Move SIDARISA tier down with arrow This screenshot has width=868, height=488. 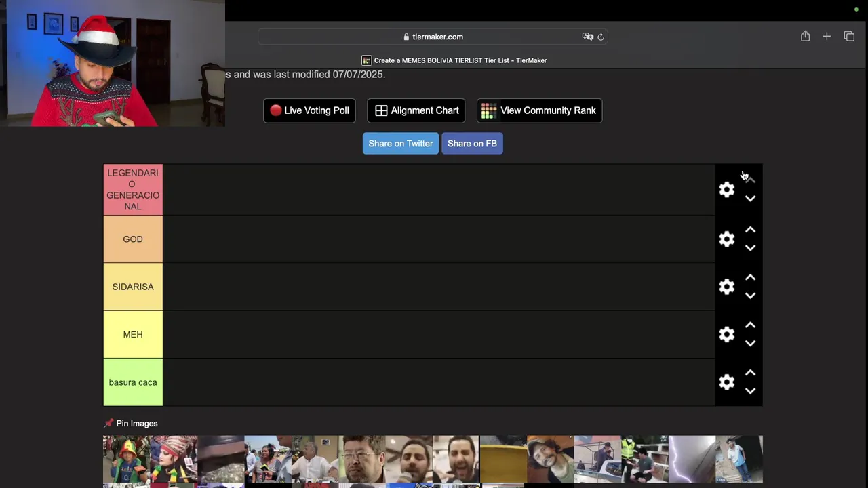(x=750, y=296)
